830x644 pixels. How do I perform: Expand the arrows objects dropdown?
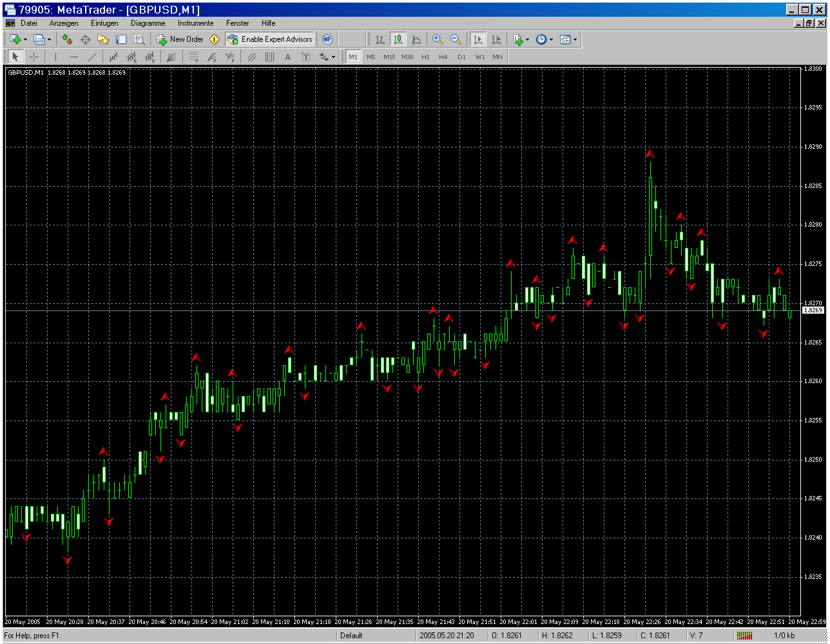click(x=333, y=57)
